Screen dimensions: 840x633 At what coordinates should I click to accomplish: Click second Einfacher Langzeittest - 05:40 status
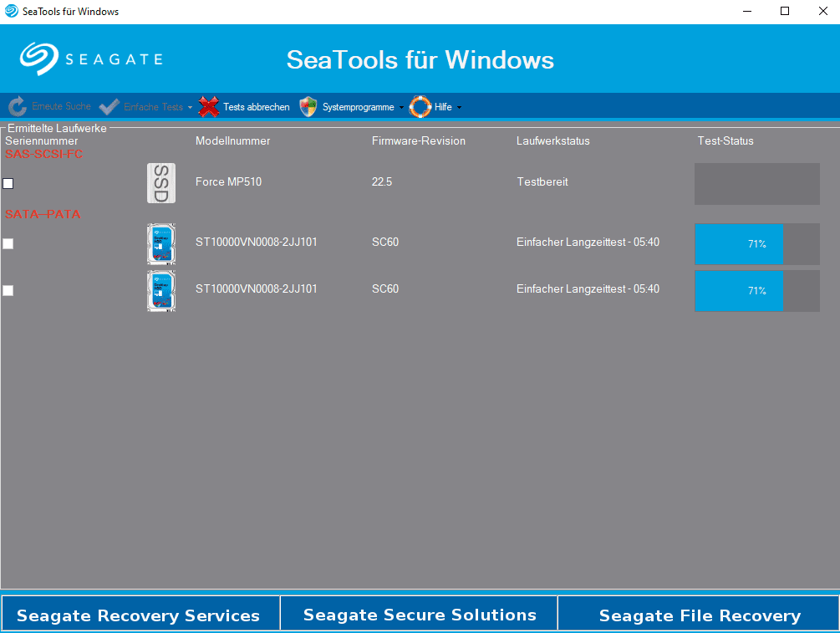click(x=588, y=288)
